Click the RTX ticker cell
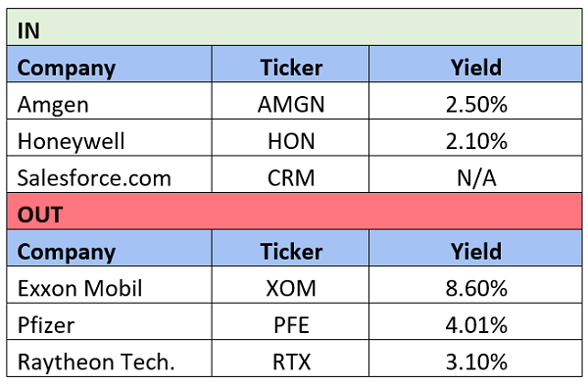The image size is (588, 385). [290, 359]
